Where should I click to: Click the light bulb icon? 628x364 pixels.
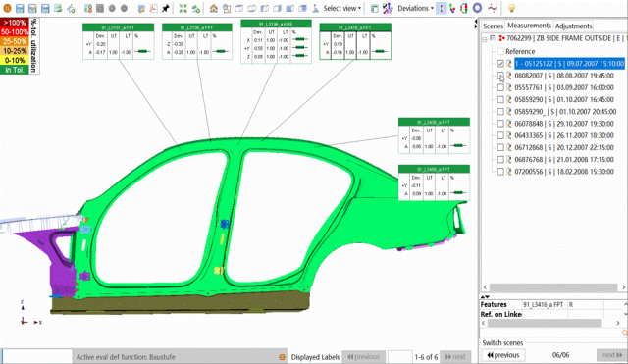(511, 8)
